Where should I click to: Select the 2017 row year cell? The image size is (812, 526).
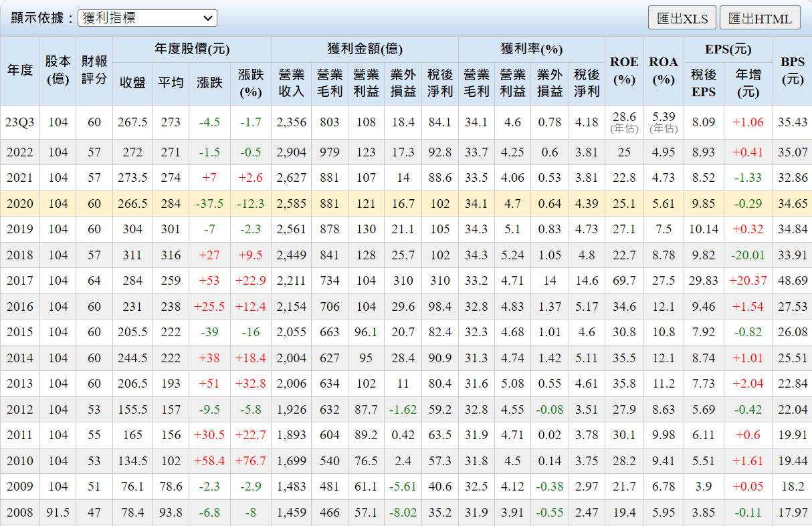point(20,281)
